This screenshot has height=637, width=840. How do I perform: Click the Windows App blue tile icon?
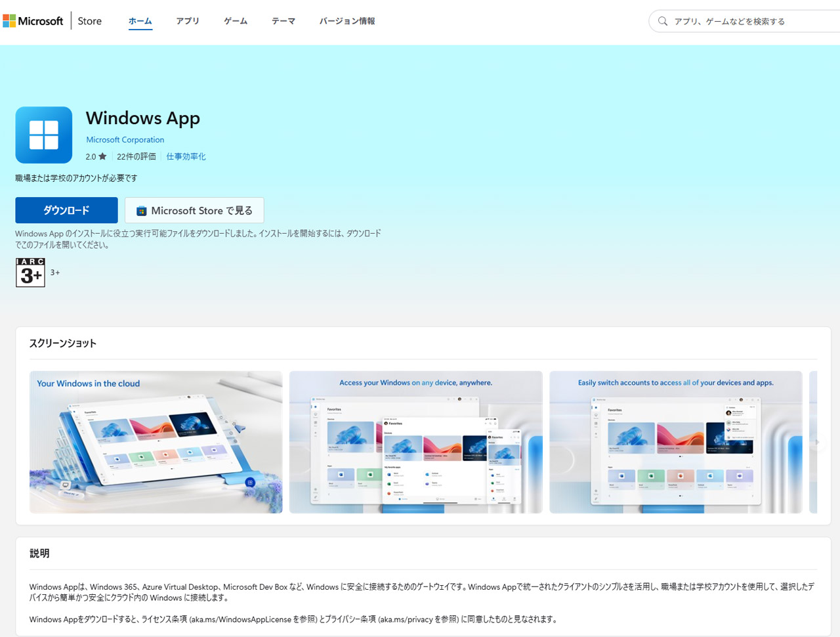coord(44,135)
